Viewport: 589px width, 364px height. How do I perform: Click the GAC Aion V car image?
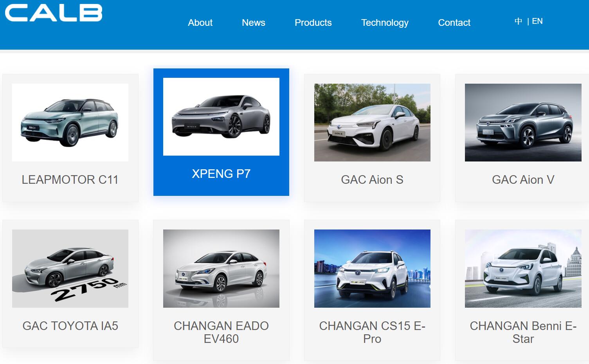(x=522, y=122)
